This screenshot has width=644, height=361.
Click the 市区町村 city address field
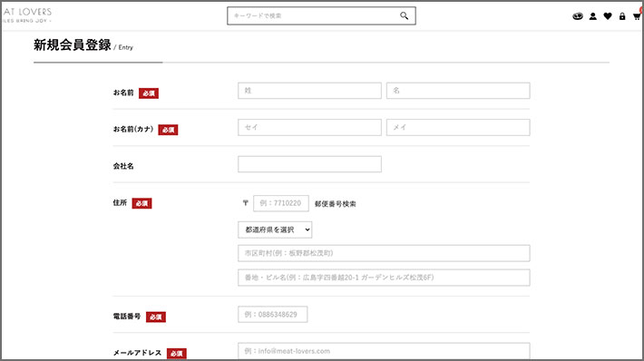coord(384,253)
